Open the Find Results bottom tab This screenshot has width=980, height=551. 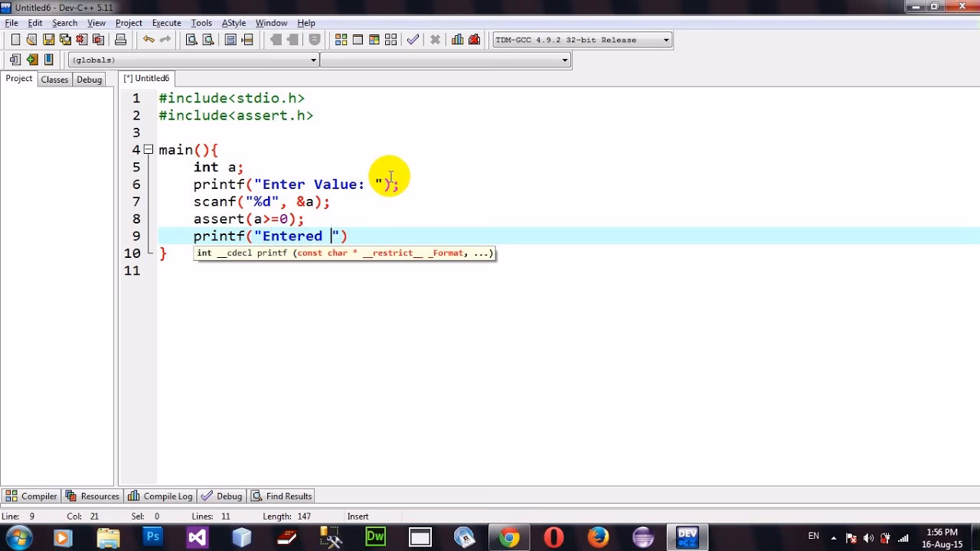282,496
